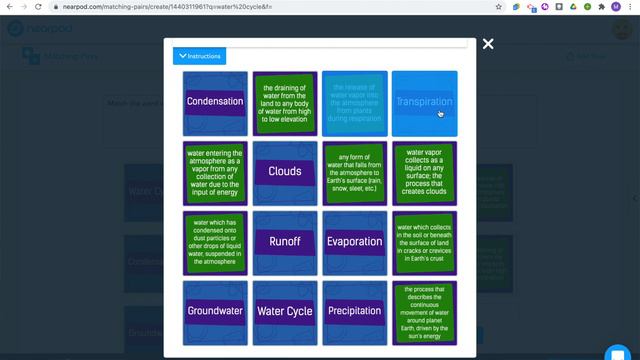Click the green circle extension icon
Screen dimensions: 640x360
(587, 7)
